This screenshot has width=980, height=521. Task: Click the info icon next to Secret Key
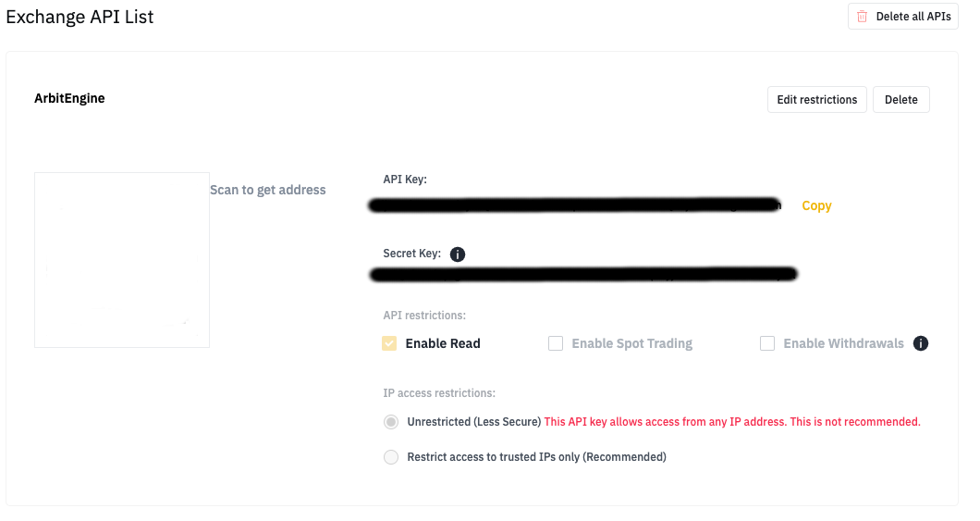[x=457, y=254]
